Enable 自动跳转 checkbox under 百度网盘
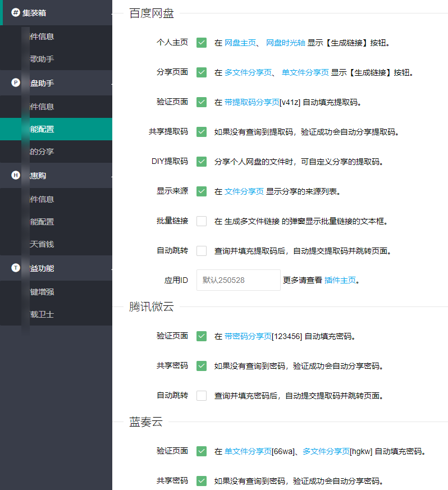Viewport: 448px width, 490px height. point(202,251)
